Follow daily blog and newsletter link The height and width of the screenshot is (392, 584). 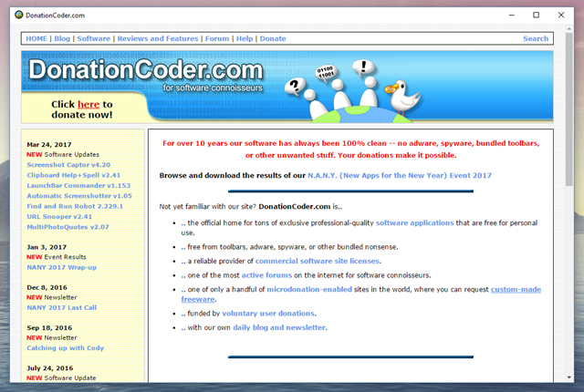[x=279, y=327]
